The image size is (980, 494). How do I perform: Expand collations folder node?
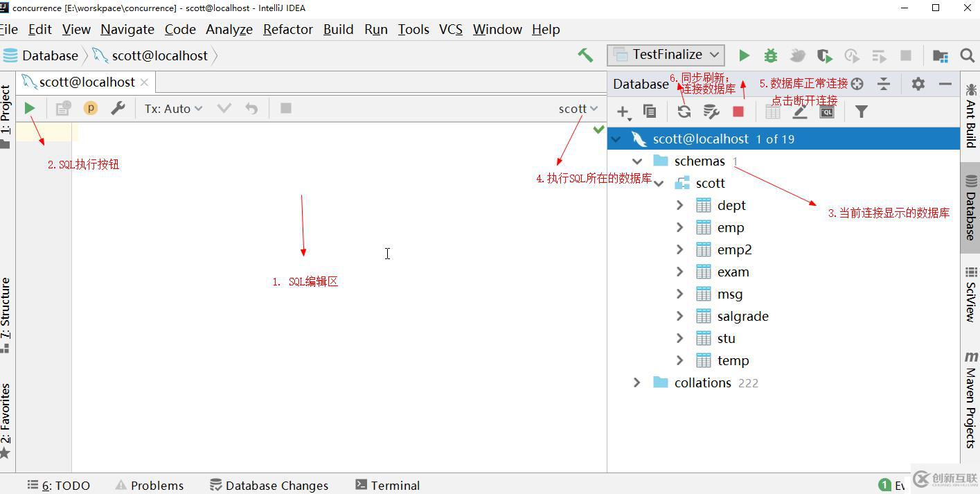pos(637,383)
